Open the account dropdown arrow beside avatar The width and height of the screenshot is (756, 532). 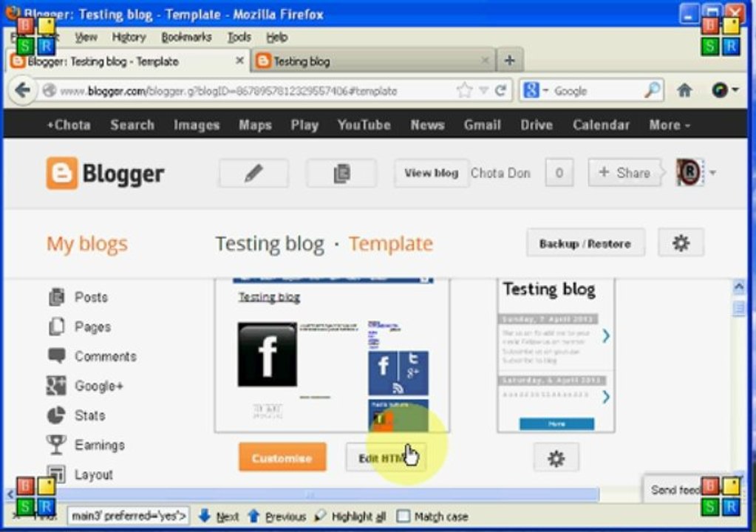click(712, 172)
